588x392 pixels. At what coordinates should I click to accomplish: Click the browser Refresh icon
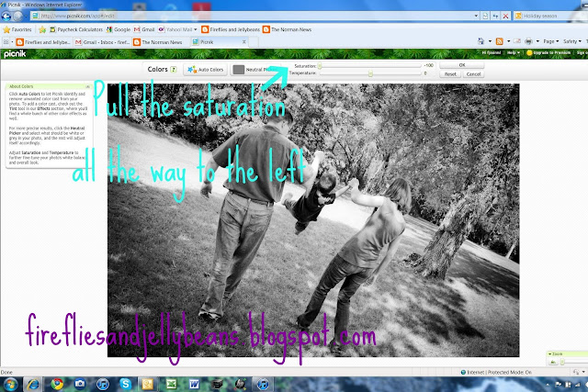[493, 16]
